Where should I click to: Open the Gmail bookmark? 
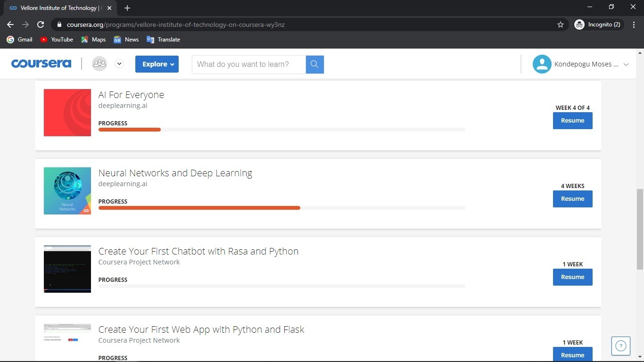(19, 40)
